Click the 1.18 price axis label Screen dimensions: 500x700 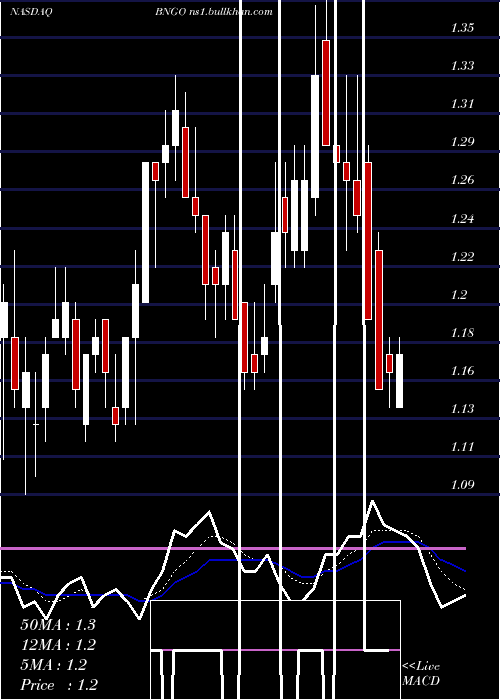click(462, 333)
